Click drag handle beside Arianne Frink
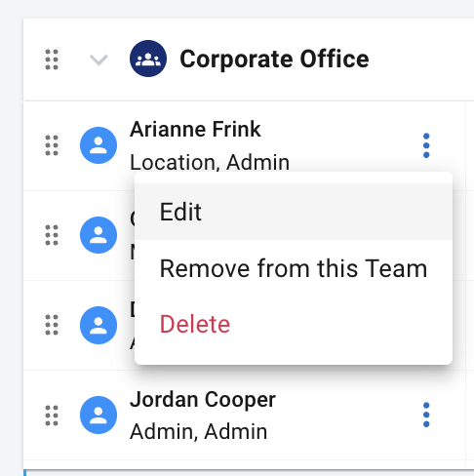Screen dimensions: 474x476 (52, 145)
